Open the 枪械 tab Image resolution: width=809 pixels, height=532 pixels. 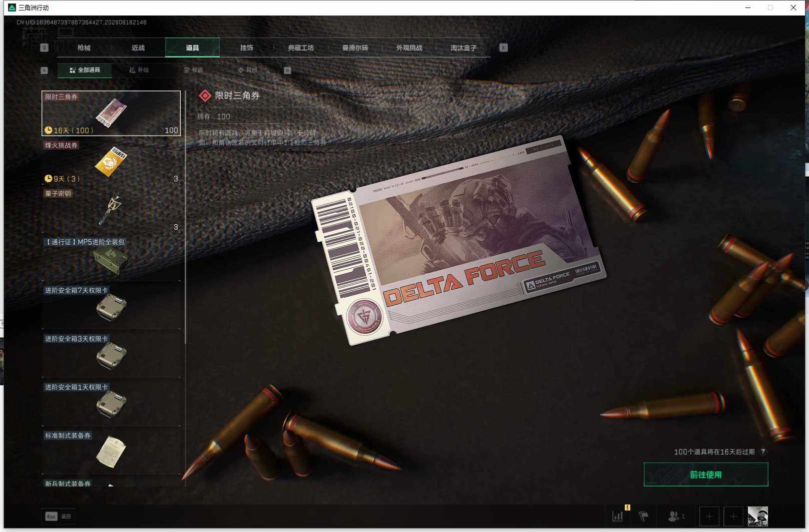(x=84, y=48)
